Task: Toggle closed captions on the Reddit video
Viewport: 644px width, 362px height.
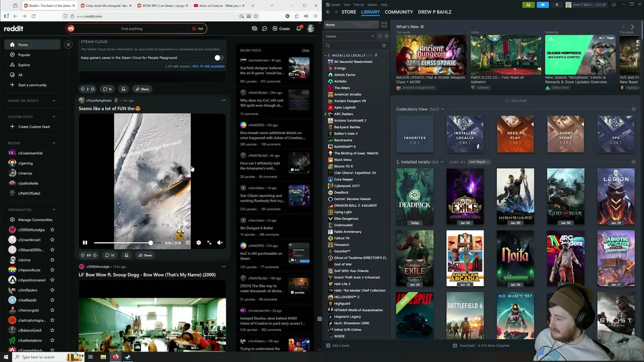Action: click(x=188, y=243)
